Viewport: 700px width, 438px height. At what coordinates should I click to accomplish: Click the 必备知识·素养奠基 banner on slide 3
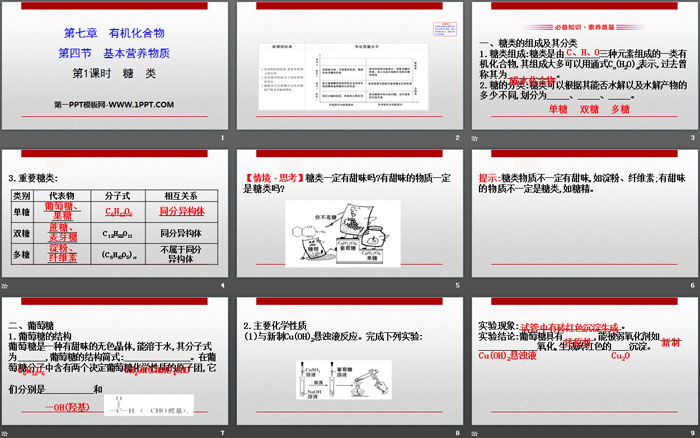584,27
